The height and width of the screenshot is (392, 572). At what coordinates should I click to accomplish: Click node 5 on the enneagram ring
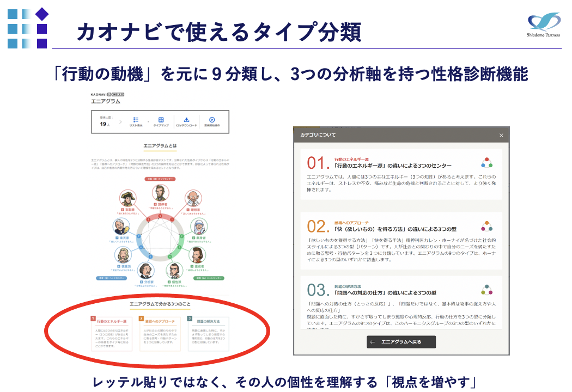point(150,257)
